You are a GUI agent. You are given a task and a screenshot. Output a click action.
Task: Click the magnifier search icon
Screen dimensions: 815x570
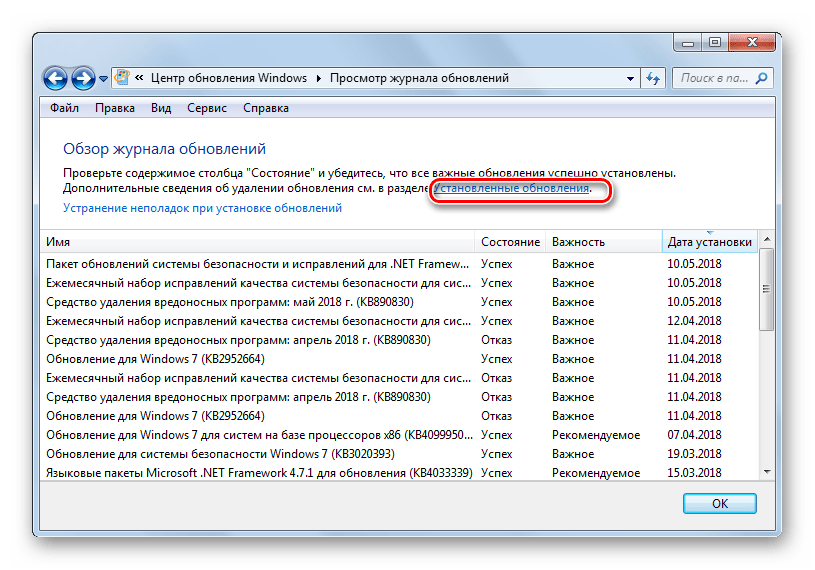point(761,78)
